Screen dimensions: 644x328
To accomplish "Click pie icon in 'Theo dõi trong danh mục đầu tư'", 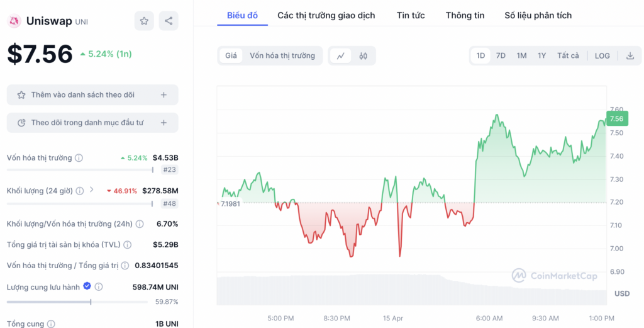I will (21, 123).
